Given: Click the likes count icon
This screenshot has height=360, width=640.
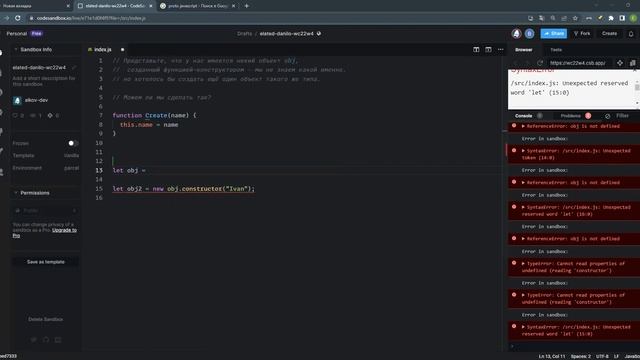Looking at the screenshot, I should [x=15, y=116].
